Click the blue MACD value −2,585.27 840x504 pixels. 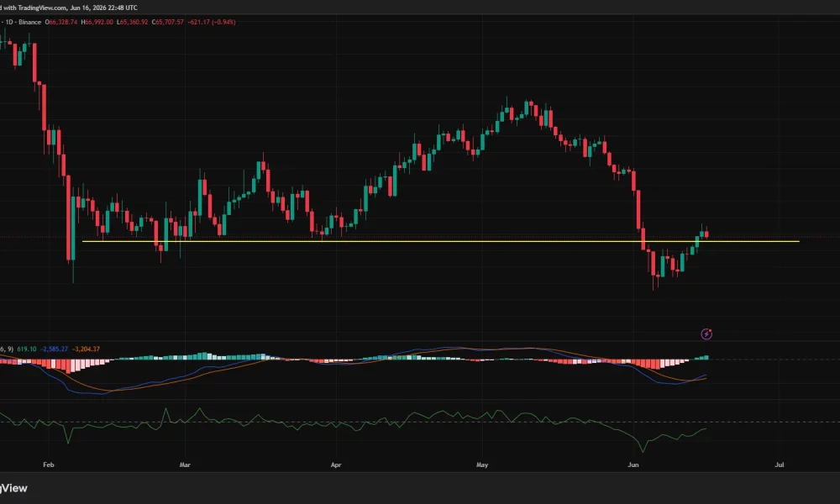(54, 349)
